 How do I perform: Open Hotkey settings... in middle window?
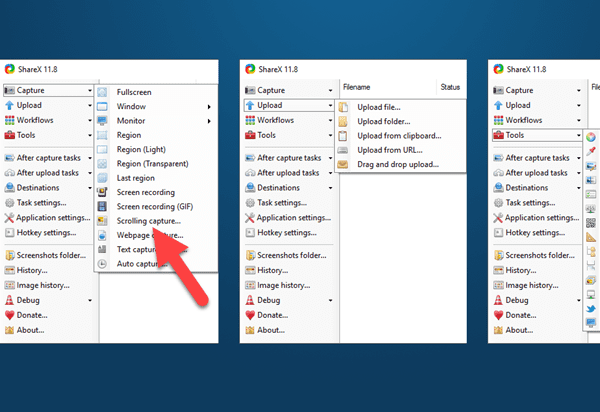pyautogui.click(x=287, y=233)
